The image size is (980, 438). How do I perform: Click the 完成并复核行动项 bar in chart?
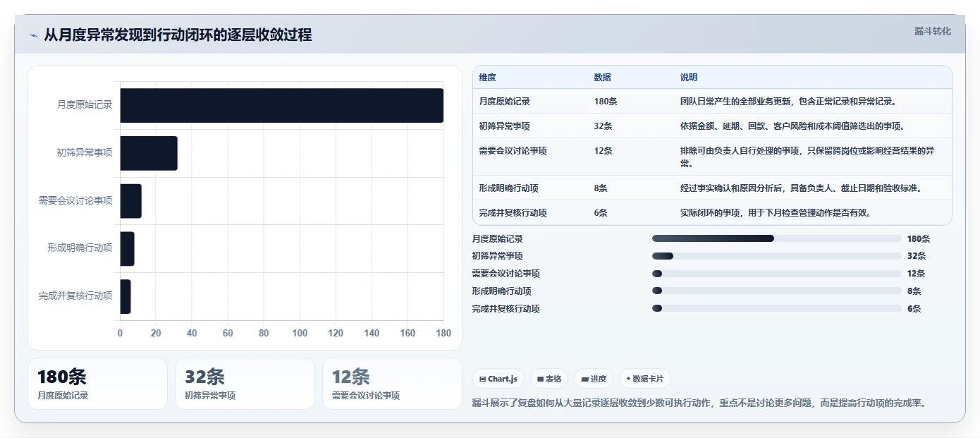[x=125, y=296]
